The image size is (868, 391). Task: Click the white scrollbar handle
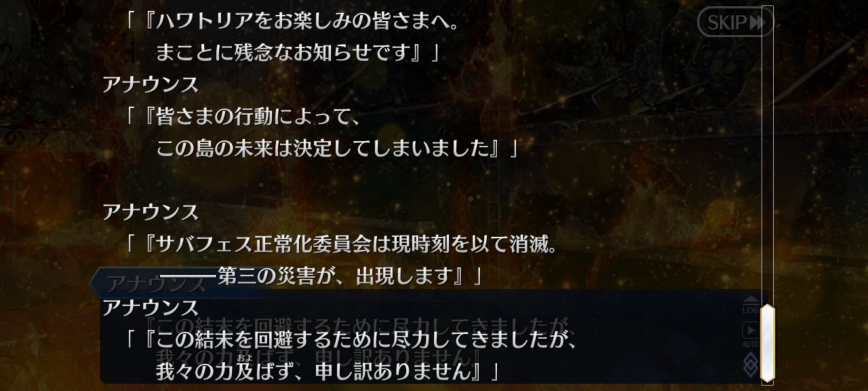[767, 343]
